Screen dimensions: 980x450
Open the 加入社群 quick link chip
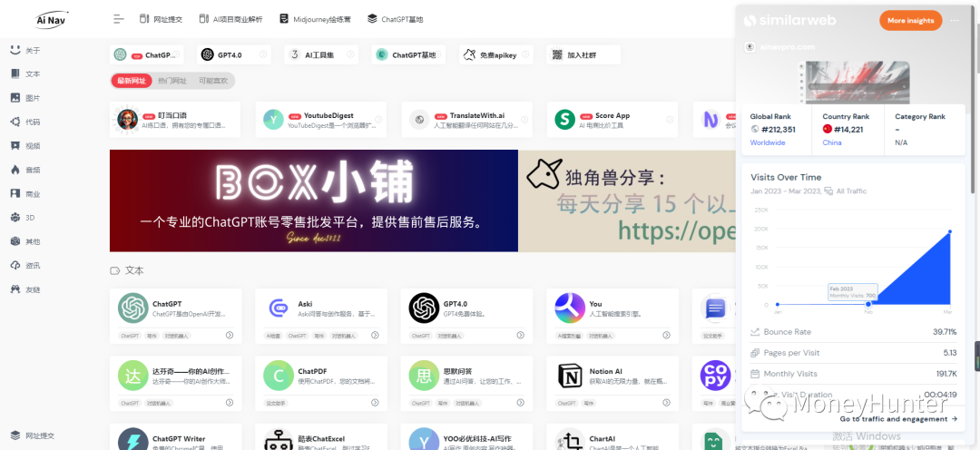tap(583, 55)
